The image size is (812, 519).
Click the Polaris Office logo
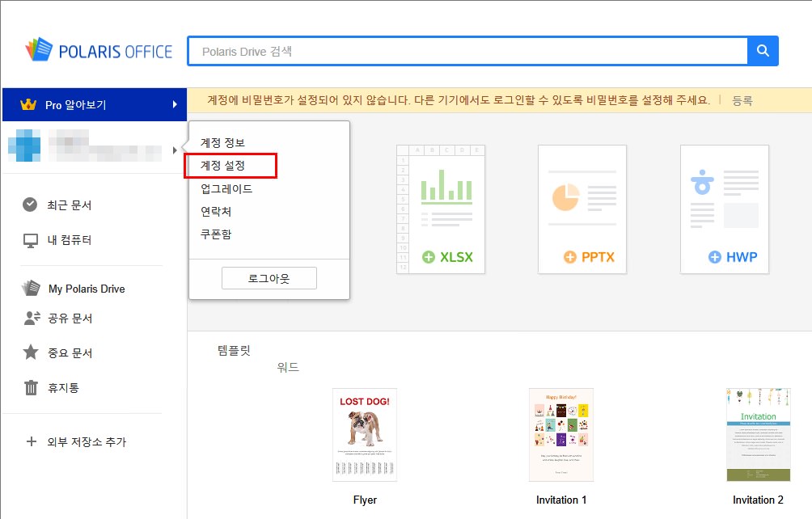[x=99, y=50]
